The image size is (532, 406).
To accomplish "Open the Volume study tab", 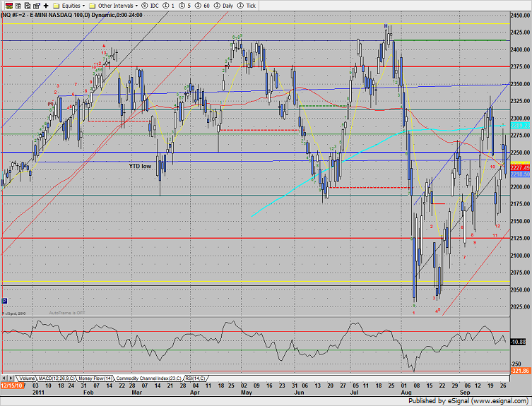I will pyautogui.click(x=26, y=378).
